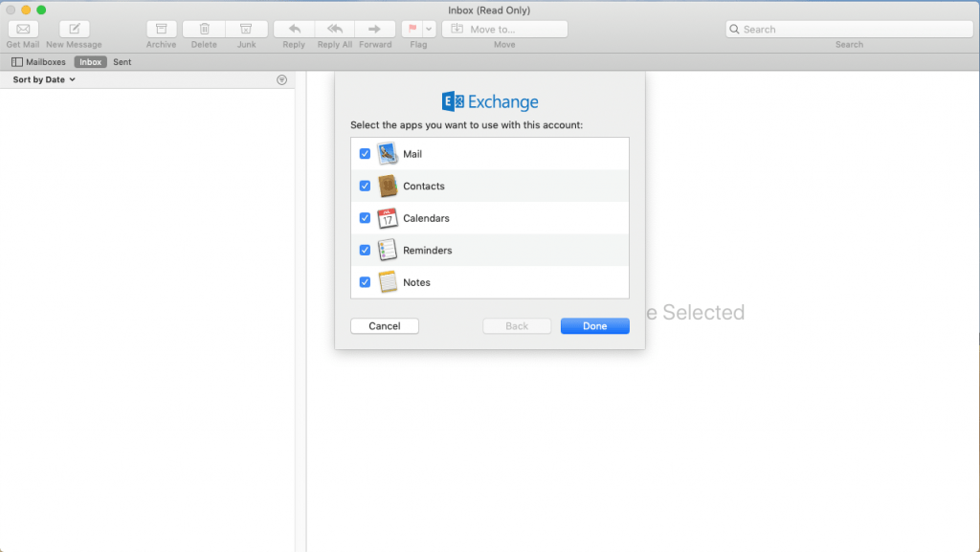Image resolution: width=980 pixels, height=552 pixels.
Task: Click the Reply arrow icon
Action: (294, 29)
